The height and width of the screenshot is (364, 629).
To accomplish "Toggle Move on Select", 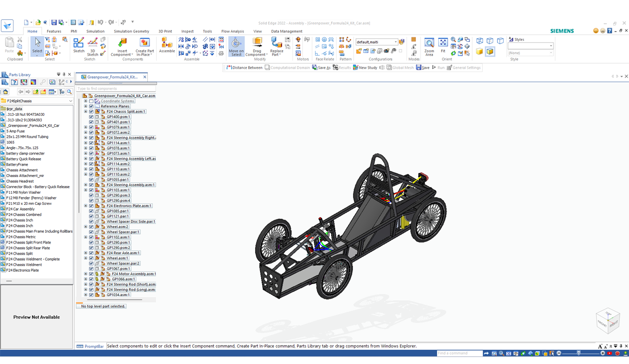I will 236,47.
